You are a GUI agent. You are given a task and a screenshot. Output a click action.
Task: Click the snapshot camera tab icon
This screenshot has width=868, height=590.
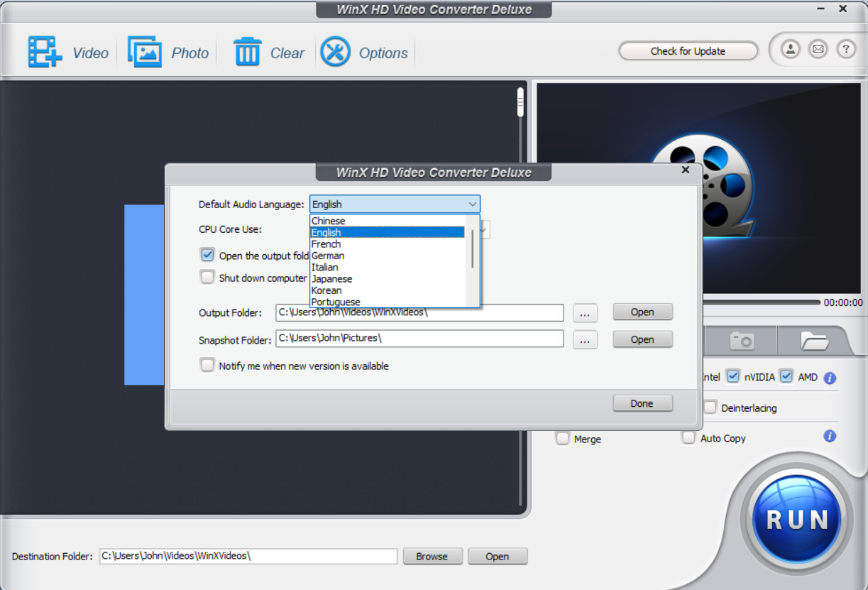tap(742, 341)
